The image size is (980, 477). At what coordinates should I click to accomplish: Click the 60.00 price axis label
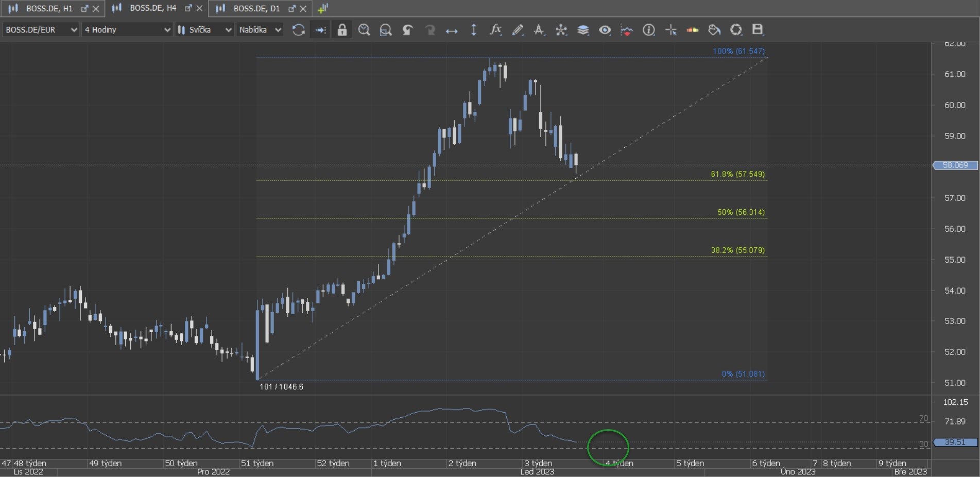[955, 105]
